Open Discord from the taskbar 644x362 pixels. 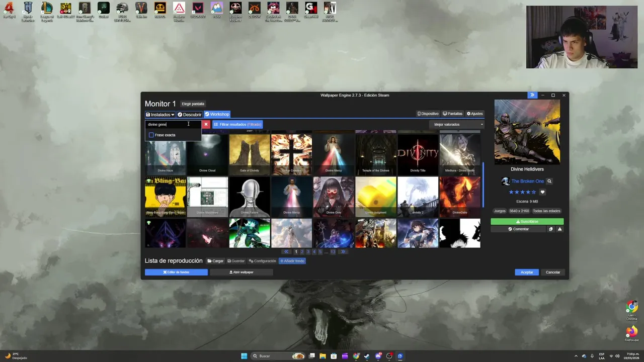(x=378, y=356)
